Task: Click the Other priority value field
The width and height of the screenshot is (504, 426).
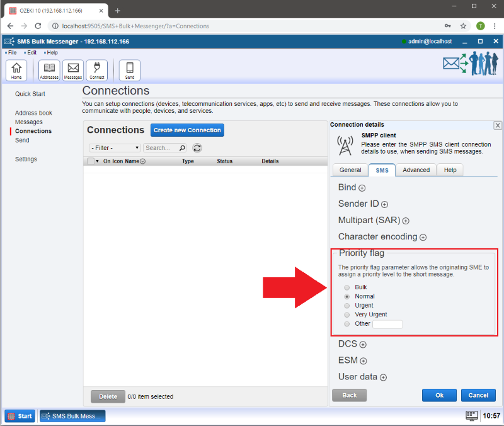Action: (387, 325)
